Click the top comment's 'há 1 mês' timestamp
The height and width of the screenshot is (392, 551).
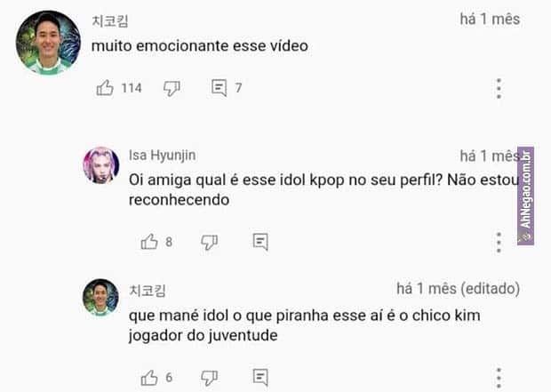pos(490,20)
